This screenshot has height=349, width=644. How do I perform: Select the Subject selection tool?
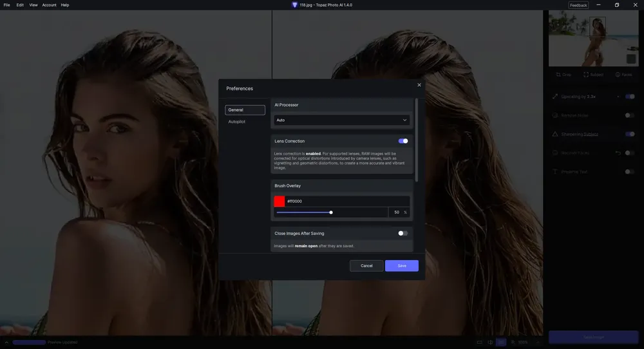coord(593,75)
